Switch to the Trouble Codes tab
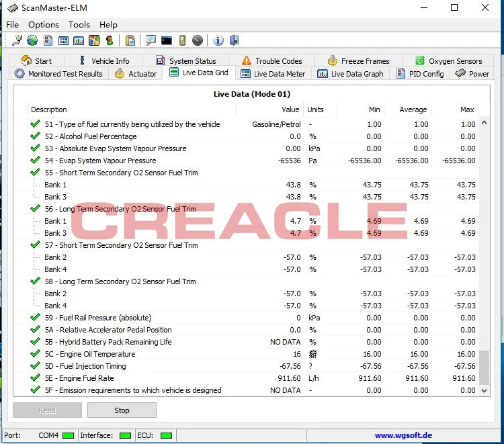Screen dimensions: 504x444 click(x=272, y=60)
